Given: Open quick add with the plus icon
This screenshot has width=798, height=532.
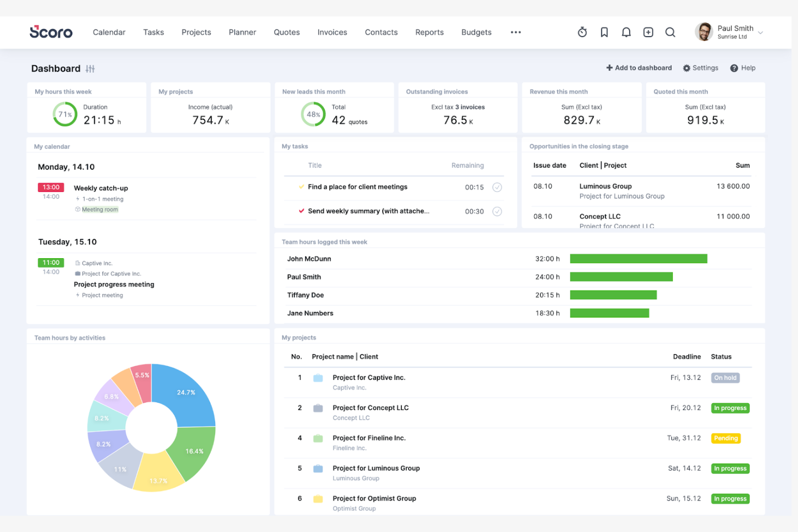Looking at the screenshot, I should pos(648,32).
